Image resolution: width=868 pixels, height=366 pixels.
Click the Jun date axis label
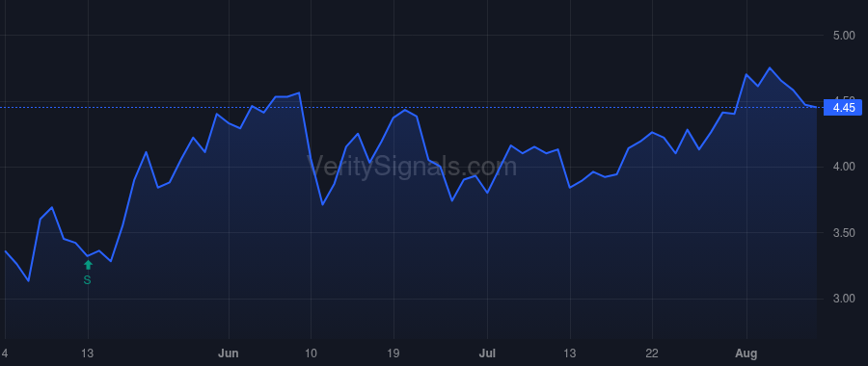point(229,353)
